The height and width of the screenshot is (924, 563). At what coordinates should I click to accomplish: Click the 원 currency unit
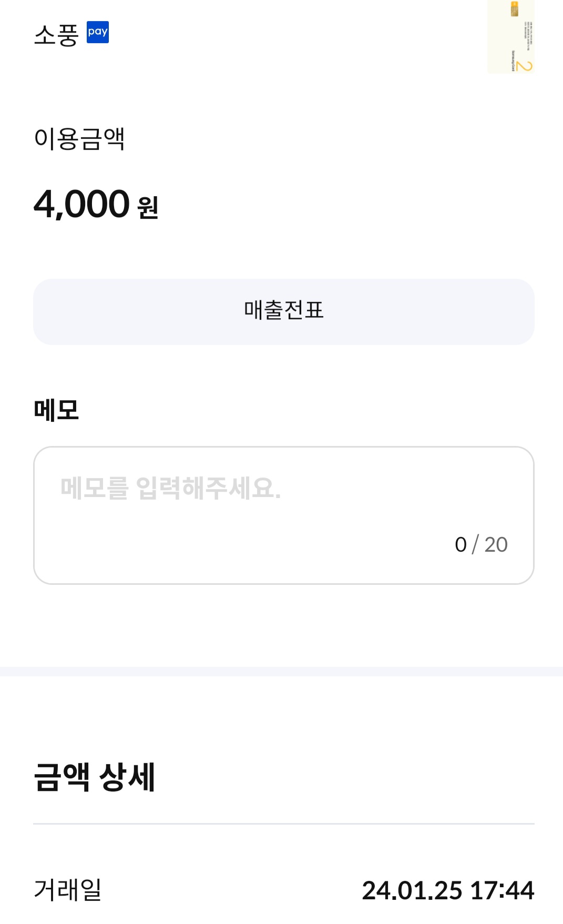(148, 207)
